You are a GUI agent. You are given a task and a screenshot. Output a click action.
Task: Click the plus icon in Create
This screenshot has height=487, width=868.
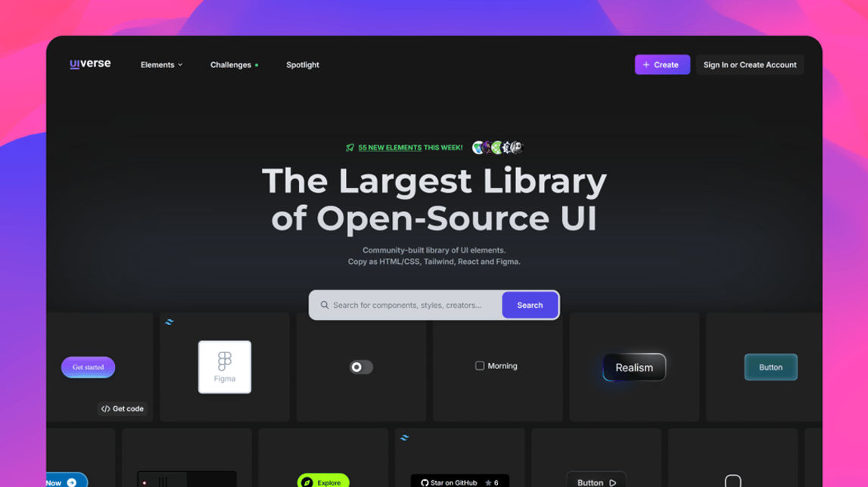(x=646, y=65)
